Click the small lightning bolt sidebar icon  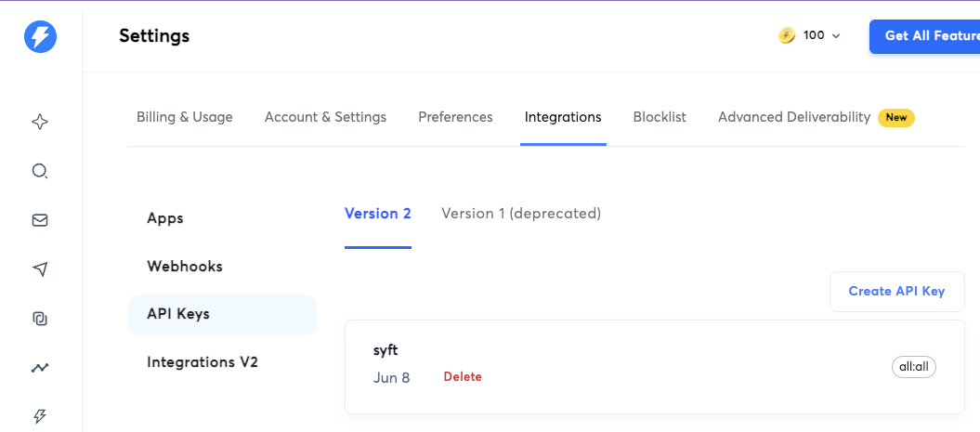tap(40, 416)
